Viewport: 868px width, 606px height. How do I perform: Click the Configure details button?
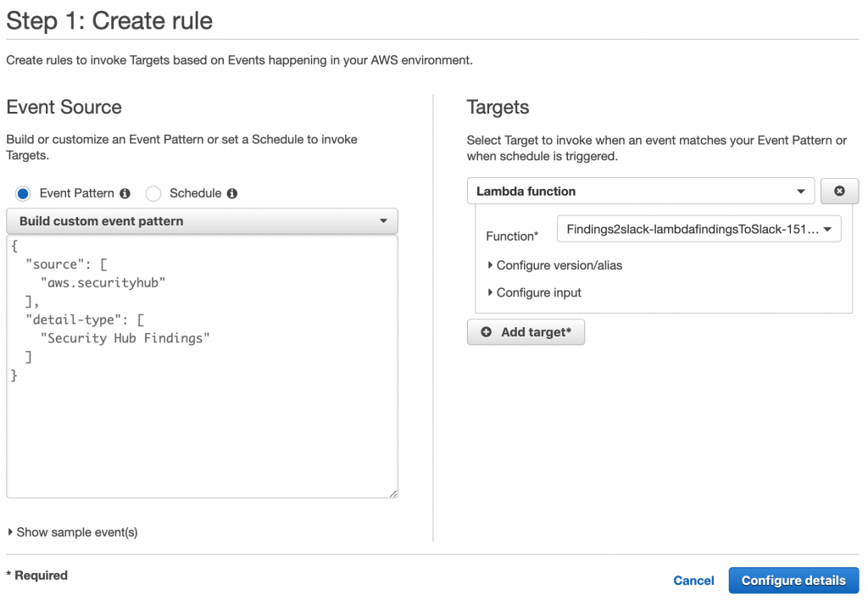tap(793, 581)
